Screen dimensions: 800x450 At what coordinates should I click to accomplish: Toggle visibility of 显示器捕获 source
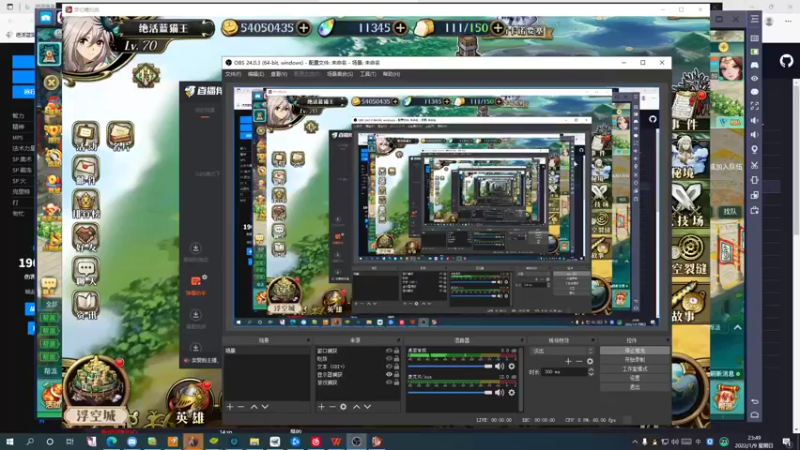tap(389, 374)
